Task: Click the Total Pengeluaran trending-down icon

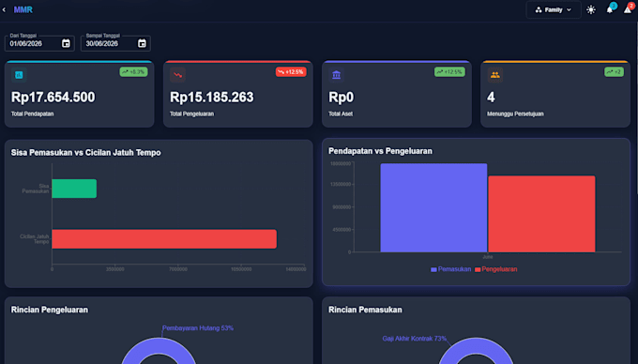Action: (178, 75)
